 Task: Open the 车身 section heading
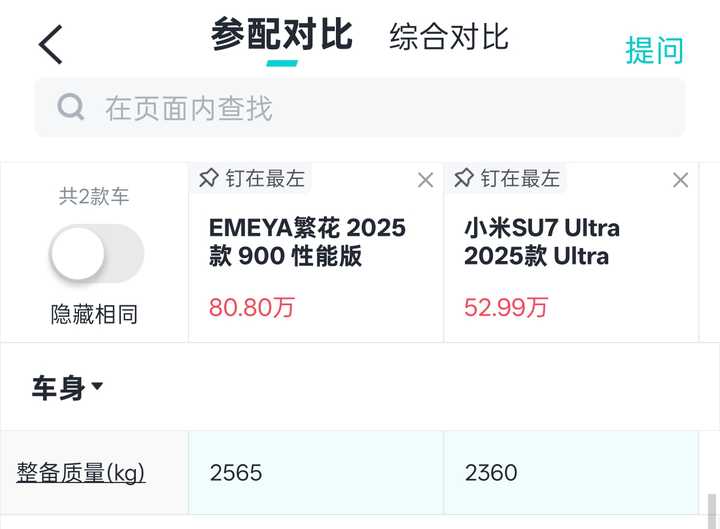pos(58,387)
